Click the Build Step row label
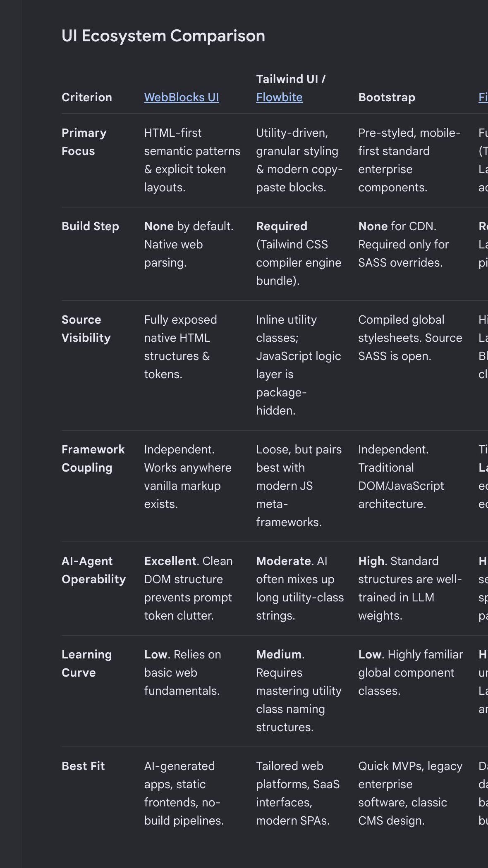This screenshot has height=868, width=488. [90, 226]
